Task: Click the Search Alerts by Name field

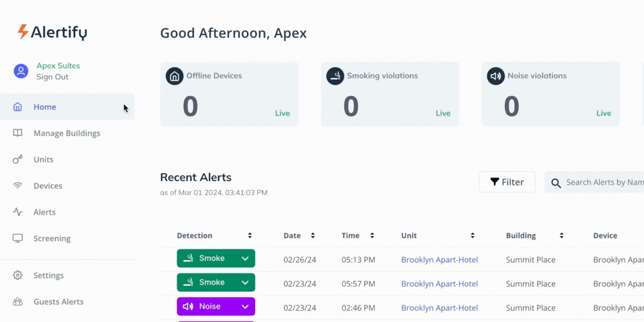Action: (604, 182)
